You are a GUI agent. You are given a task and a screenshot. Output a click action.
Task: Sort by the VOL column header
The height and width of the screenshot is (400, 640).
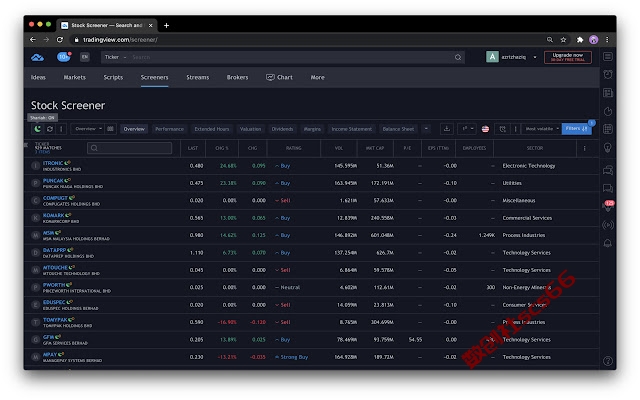click(x=339, y=148)
